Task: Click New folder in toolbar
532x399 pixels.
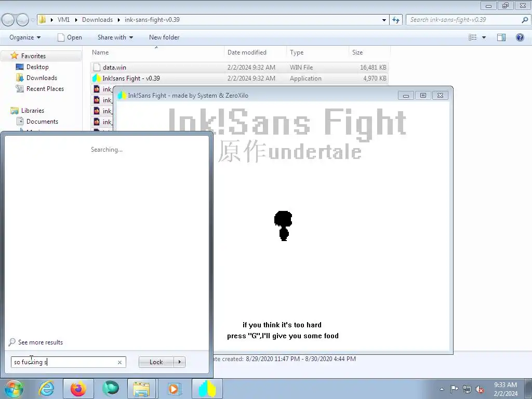Action: point(164,37)
